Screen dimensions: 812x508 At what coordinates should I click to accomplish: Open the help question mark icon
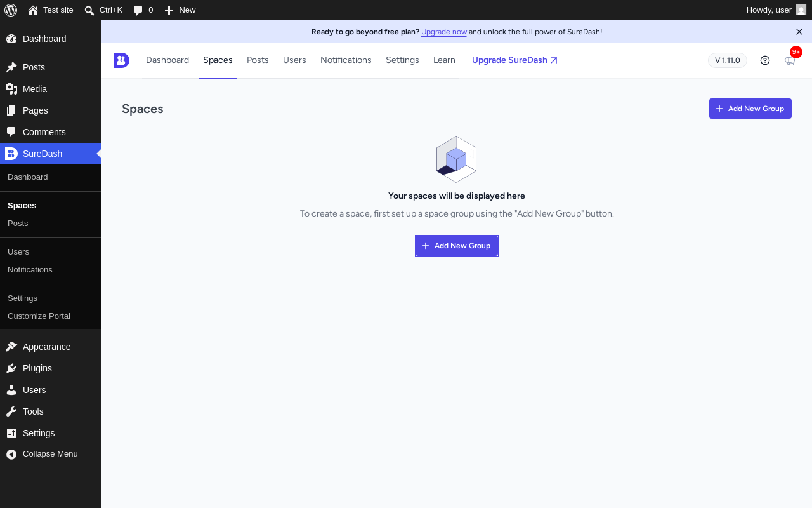pyautogui.click(x=765, y=60)
